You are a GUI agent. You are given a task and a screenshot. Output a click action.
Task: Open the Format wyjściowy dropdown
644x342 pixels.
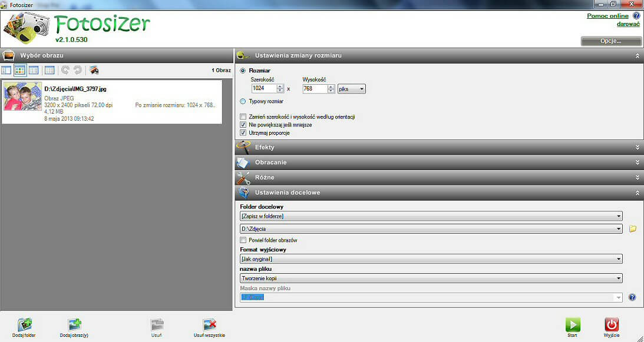click(x=431, y=259)
